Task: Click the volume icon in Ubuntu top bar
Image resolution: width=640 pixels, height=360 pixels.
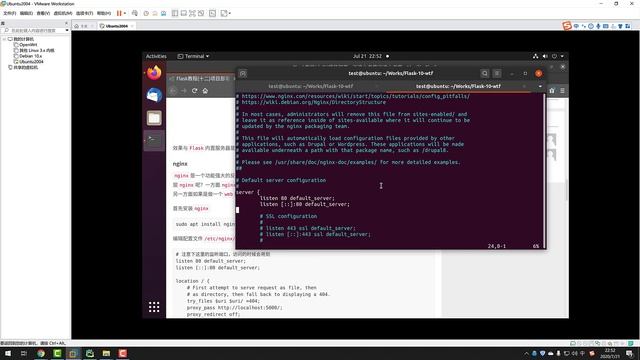Action: [x=545, y=56]
